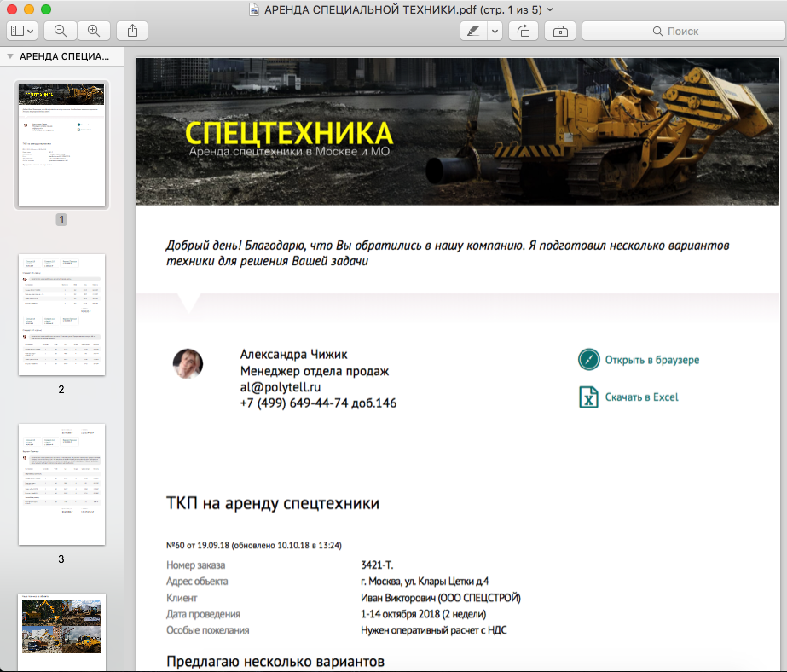Screen dimensions: 787x672
Task: Click the СПЕЦТЕХНИКА banner title
Action: coord(289,133)
